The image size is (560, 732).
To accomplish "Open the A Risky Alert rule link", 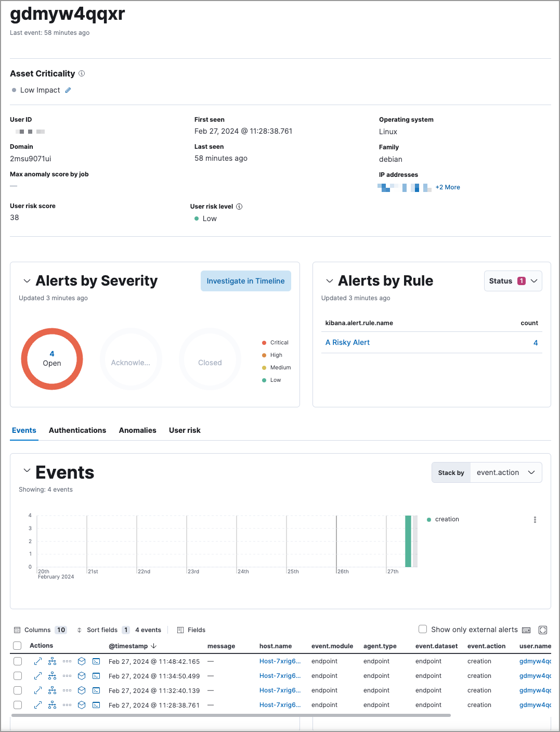I will click(x=347, y=342).
